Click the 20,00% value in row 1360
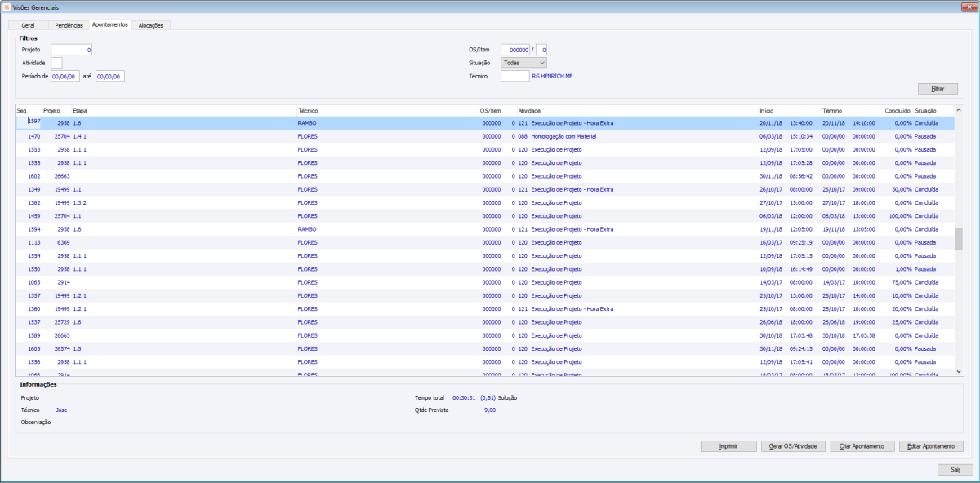The height and width of the screenshot is (483, 980). click(901, 308)
